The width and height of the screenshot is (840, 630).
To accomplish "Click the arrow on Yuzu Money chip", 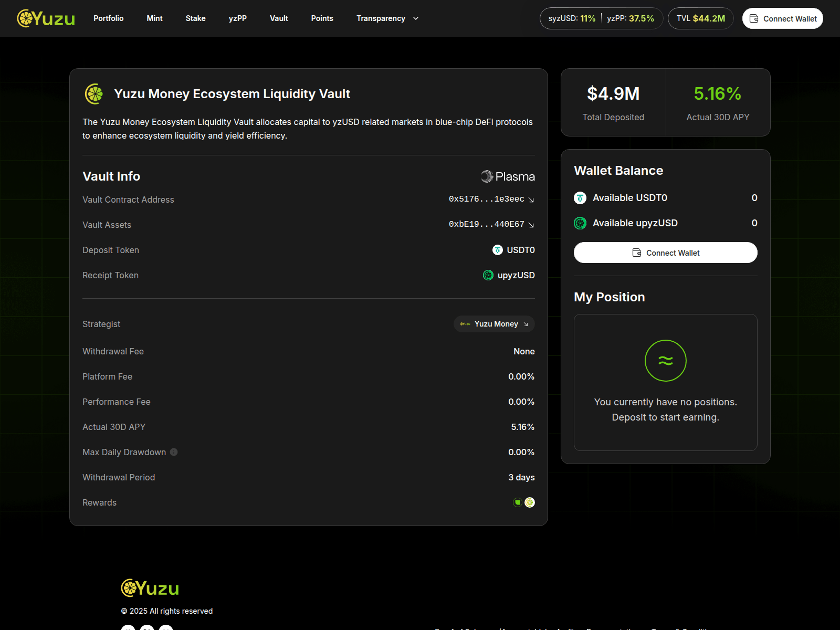I will [526, 324].
